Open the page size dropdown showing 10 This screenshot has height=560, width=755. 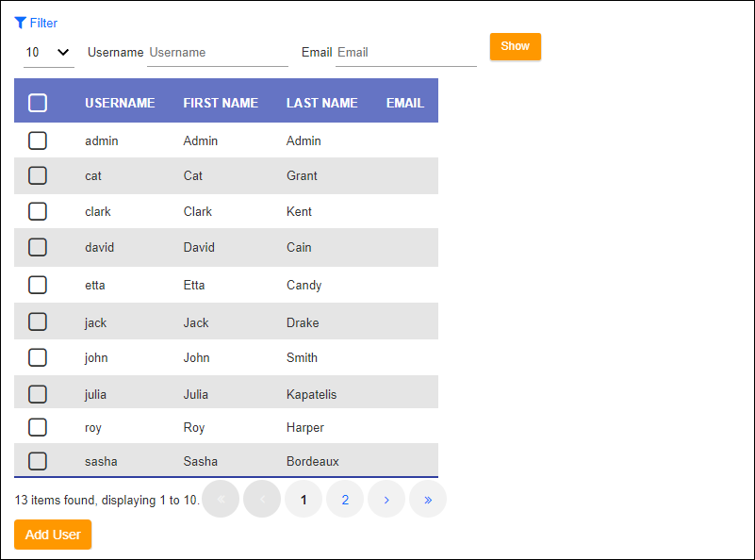49,53
